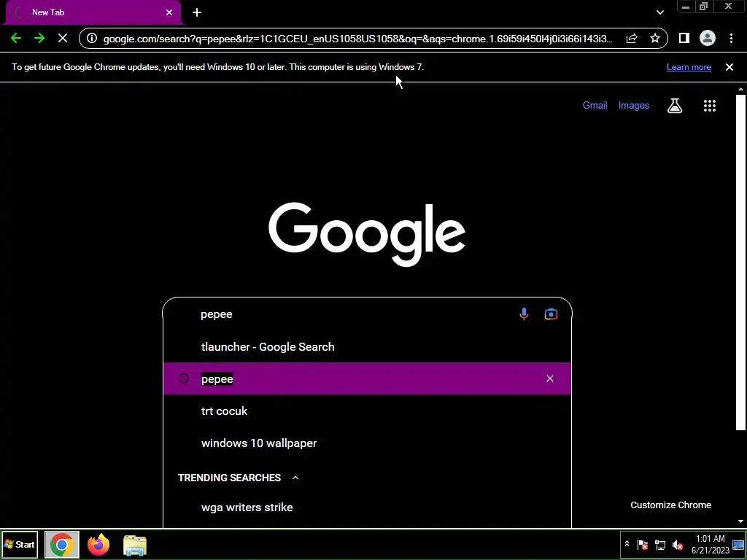Select the trt cocuk suggestion
Image resolution: width=747 pixels, height=560 pixels.
point(367,411)
